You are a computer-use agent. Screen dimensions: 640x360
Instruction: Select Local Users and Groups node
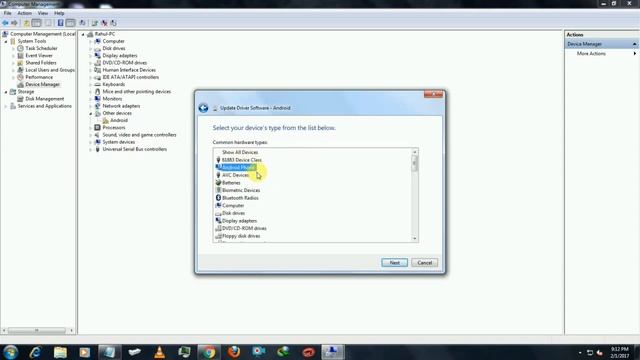(x=50, y=70)
